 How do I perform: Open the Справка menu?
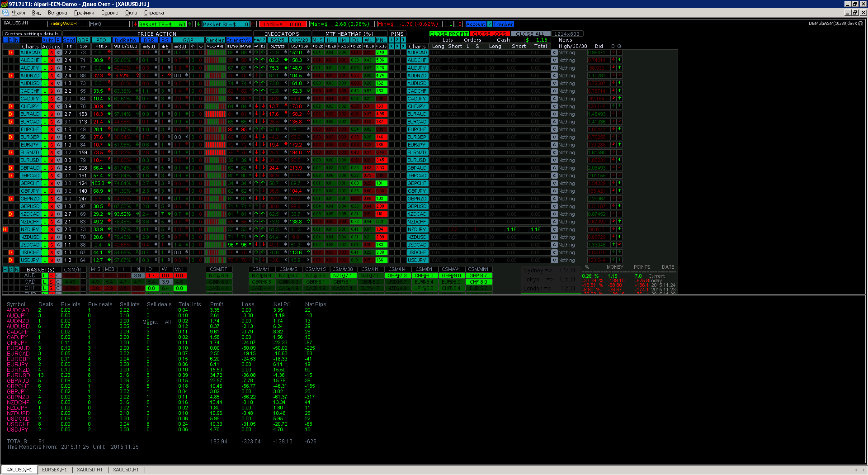[154, 13]
